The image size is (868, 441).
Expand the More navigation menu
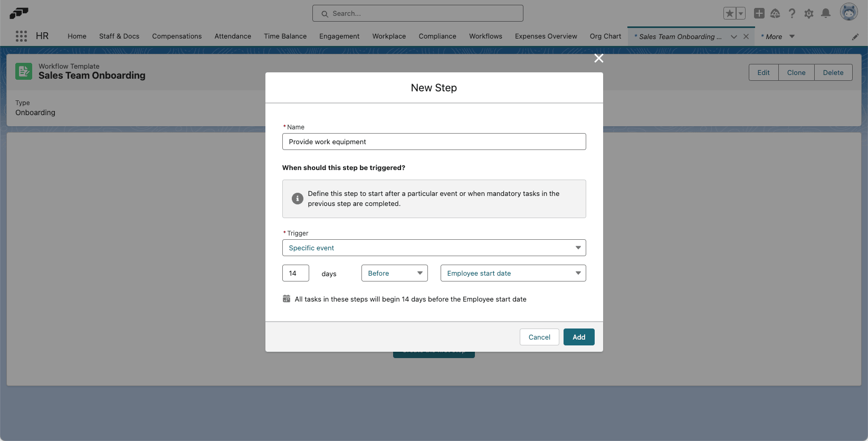[x=778, y=36]
